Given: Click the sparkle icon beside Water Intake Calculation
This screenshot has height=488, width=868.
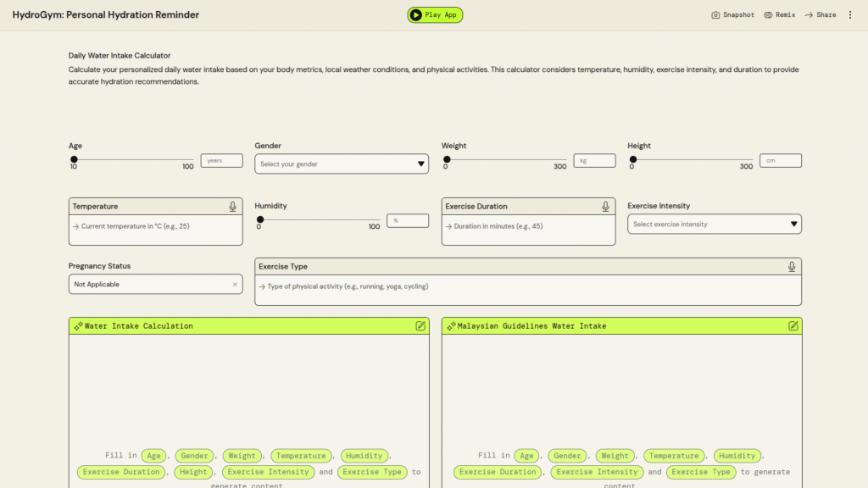Looking at the screenshot, I should 78,326.
